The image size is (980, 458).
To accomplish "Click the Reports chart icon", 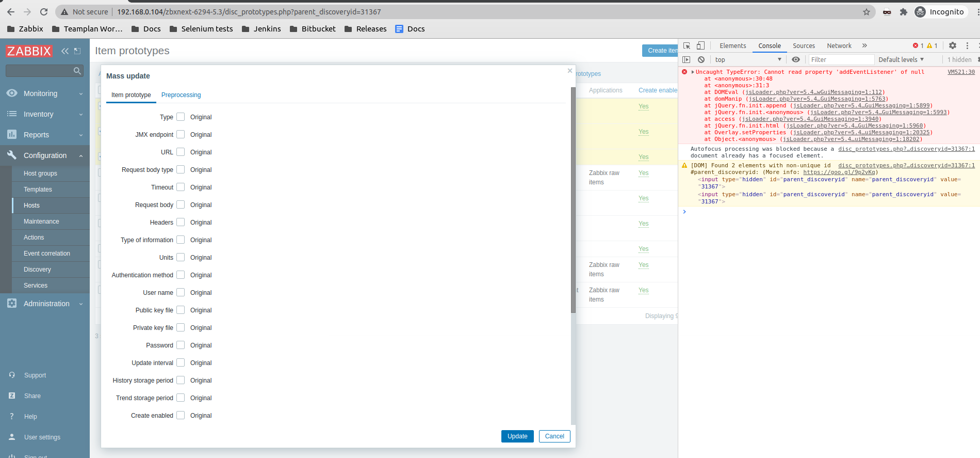I will pos(12,135).
